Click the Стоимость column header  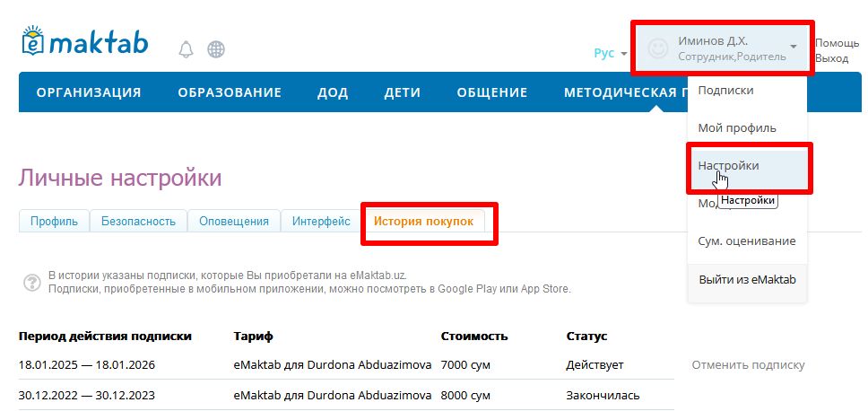pos(474,337)
